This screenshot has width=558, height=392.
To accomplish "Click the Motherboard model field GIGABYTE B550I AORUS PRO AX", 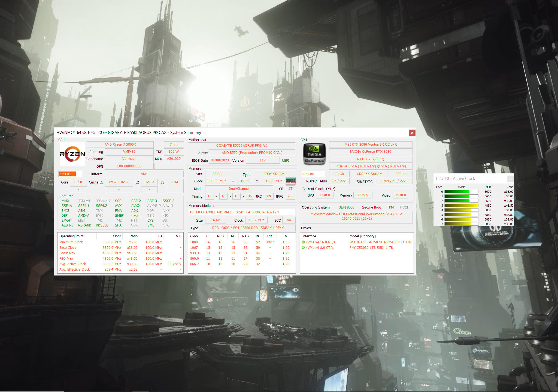I will 242,146.
